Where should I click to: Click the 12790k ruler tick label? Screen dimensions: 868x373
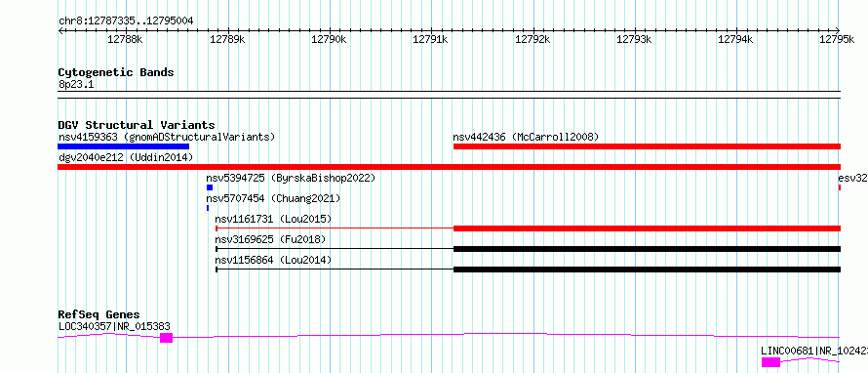tap(330, 39)
